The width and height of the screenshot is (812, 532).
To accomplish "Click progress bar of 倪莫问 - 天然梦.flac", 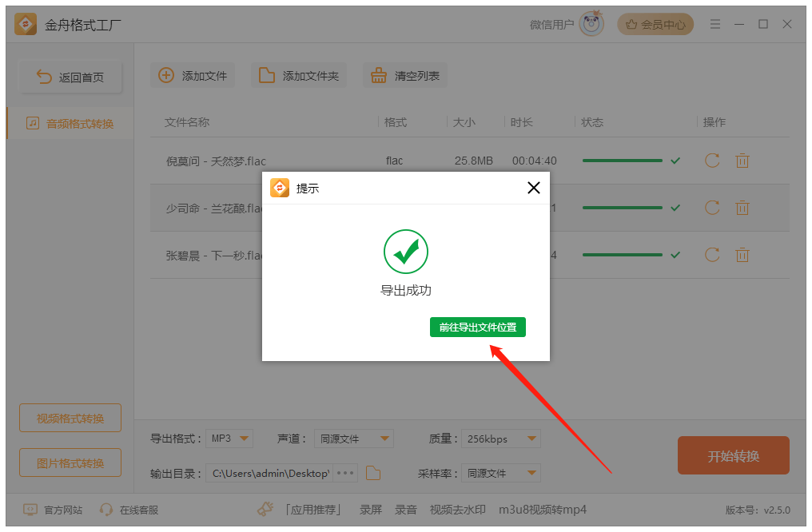I will pyautogui.click(x=622, y=161).
